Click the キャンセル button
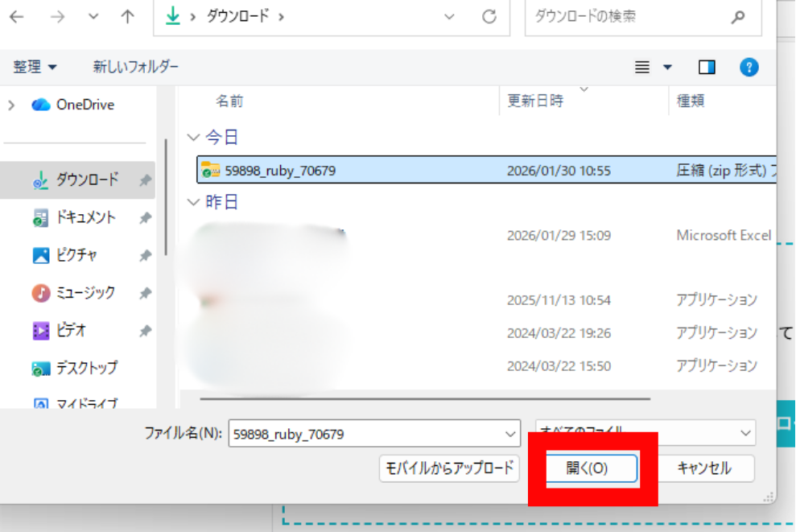This screenshot has width=796, height=532. [703, 468]
